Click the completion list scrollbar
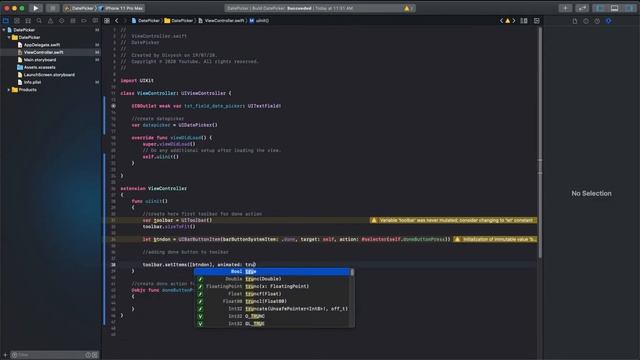Viewport: 640px width, 360px height. pyautogui.click(x=352, y=272)
